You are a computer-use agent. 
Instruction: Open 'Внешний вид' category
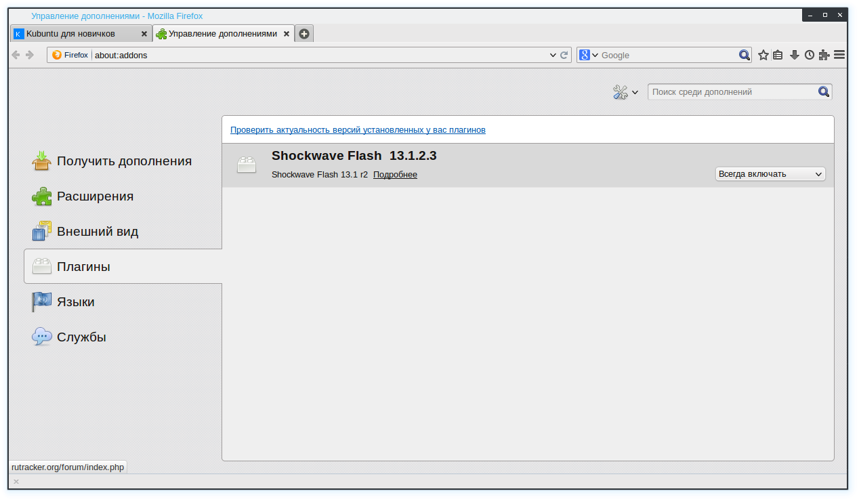click(x=122, y=232)
